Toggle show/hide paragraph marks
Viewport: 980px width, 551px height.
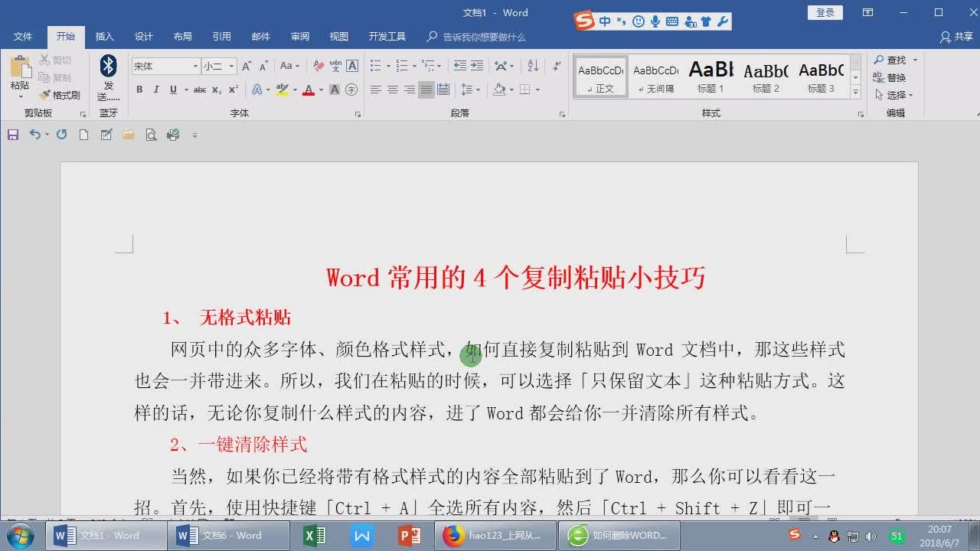tap(557, 67)
